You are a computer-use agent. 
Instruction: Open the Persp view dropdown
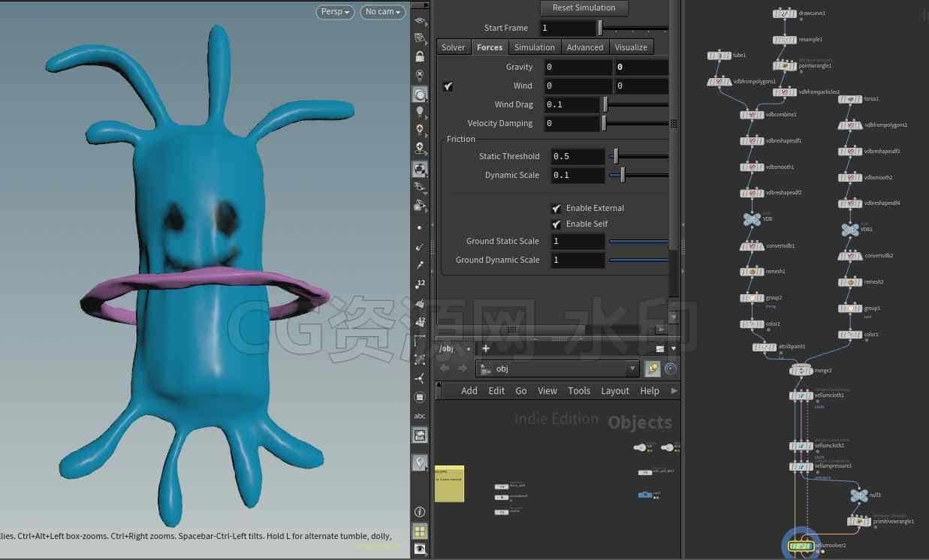coord(335,12)
